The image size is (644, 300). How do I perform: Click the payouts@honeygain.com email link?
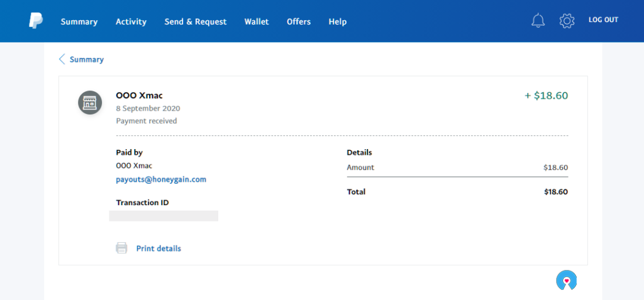tap(161, 180)
